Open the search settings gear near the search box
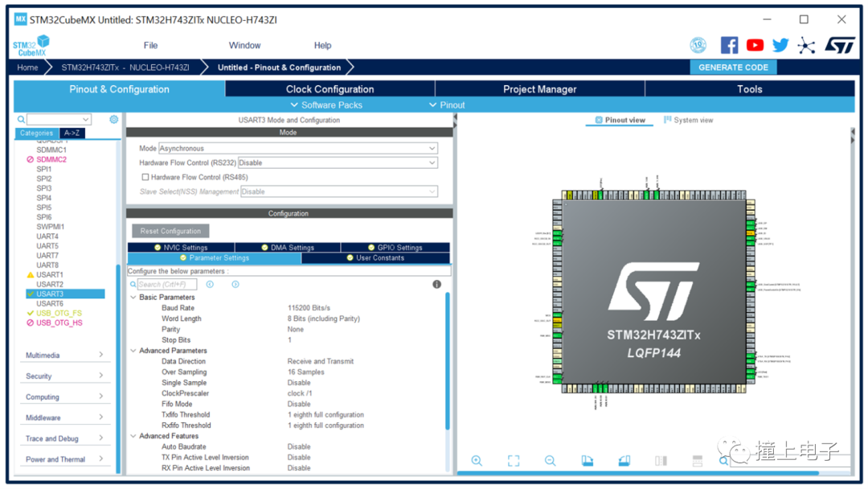 click(113, 118)
